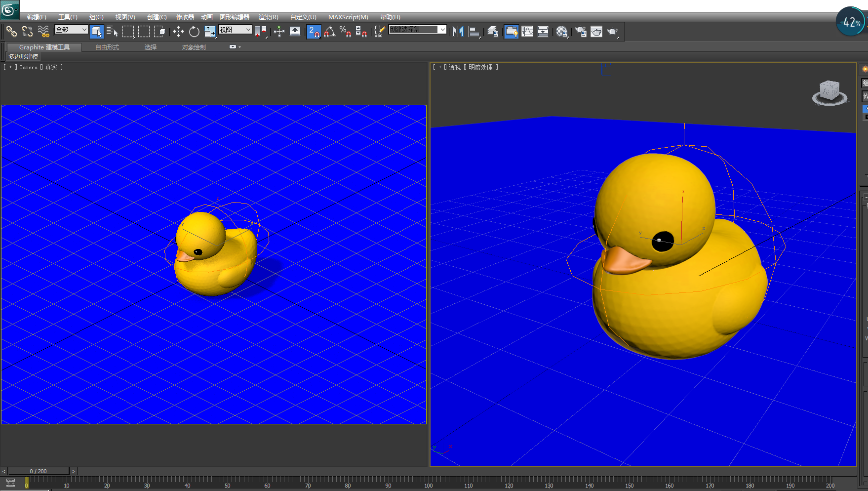Open the Render Setup dialog
This screenshot has height=491, width=868.
(x=581, y=32)
